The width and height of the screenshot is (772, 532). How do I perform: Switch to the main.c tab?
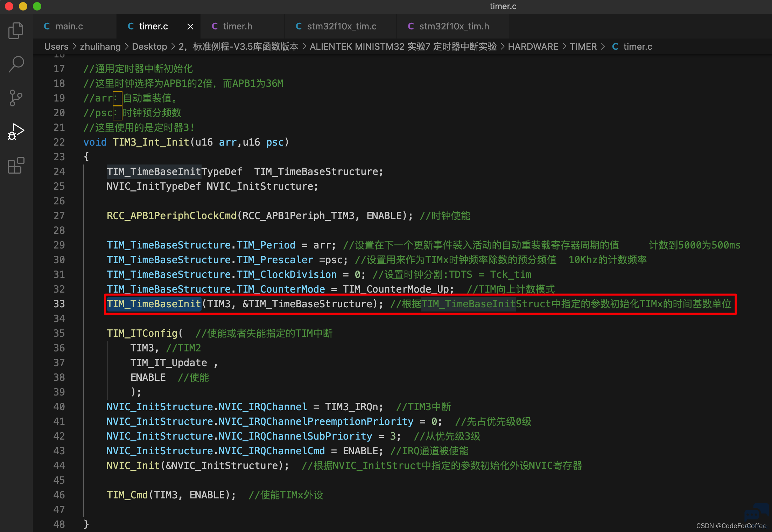(75, 26)
